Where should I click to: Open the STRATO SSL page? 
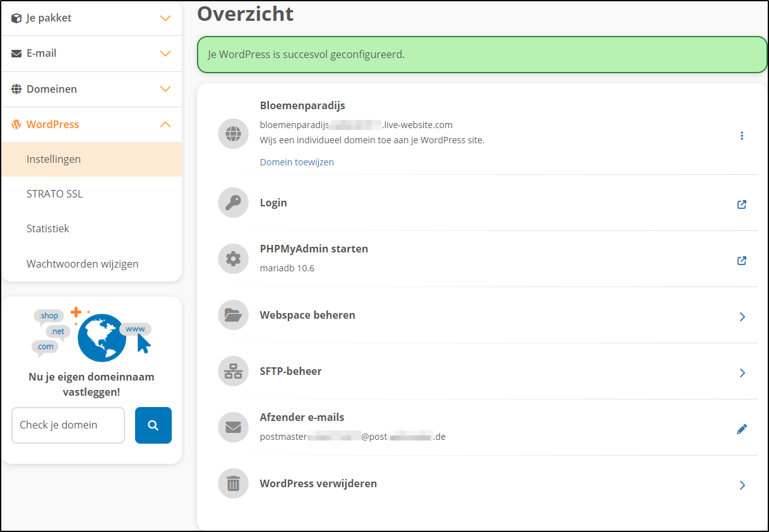[x=54, y=194]
